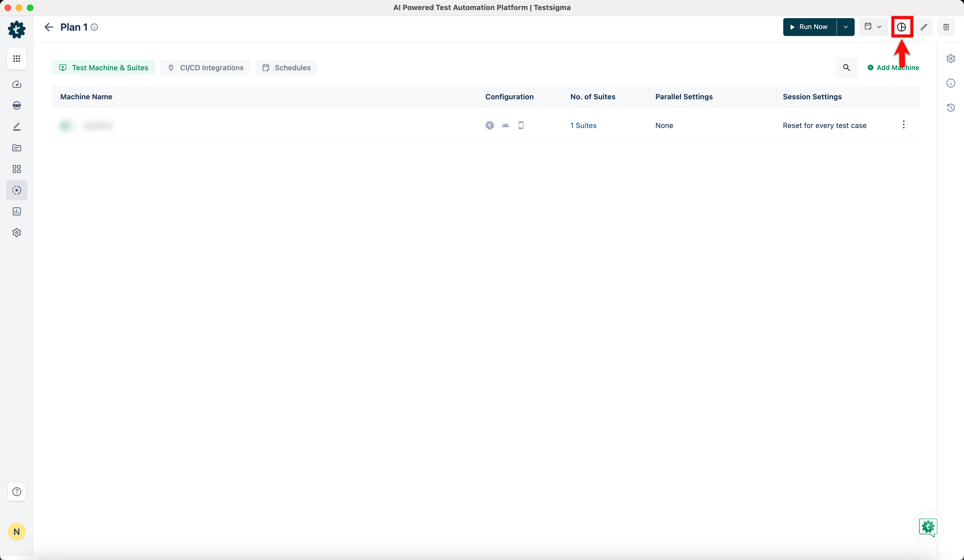This screenshot has width=964, height=560.
Task: Delete the plan with trash icon
Action: (x=946, y=27)
